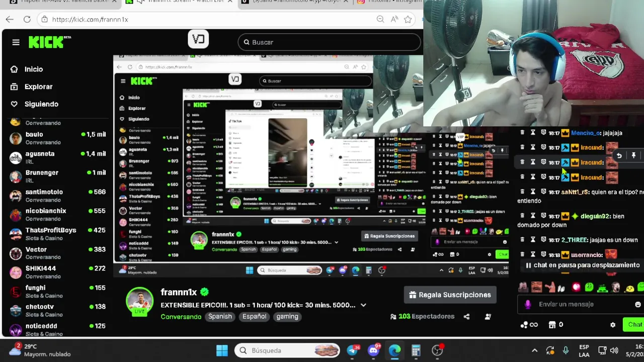Ban dieguin92 via shield icon

[x=543, y=216]
